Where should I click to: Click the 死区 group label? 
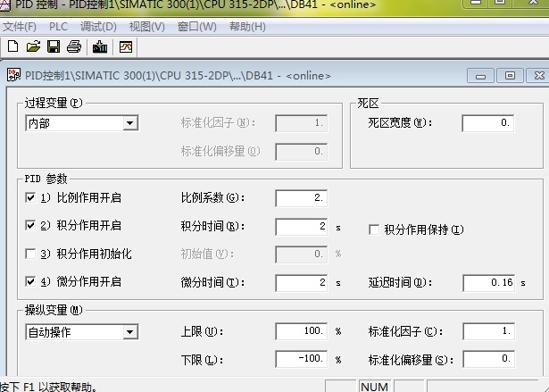tap(368, 103)
